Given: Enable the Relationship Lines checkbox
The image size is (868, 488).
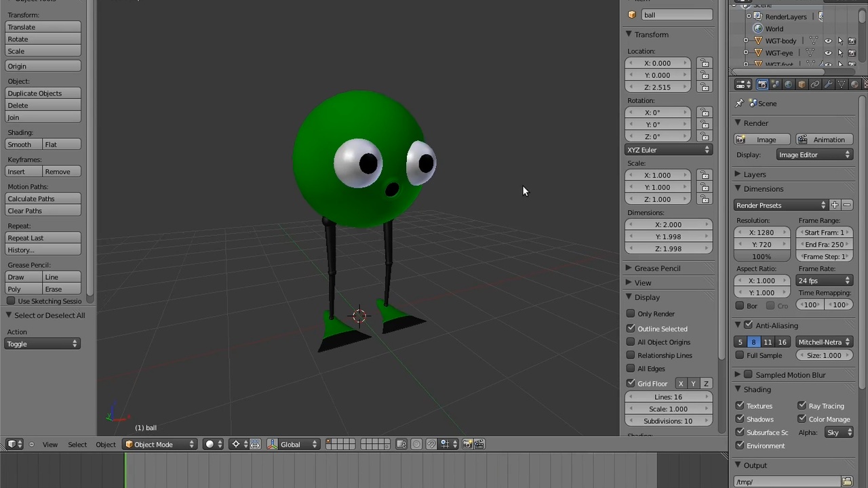Looking at the screenshot, I should [x=631, y=355].
